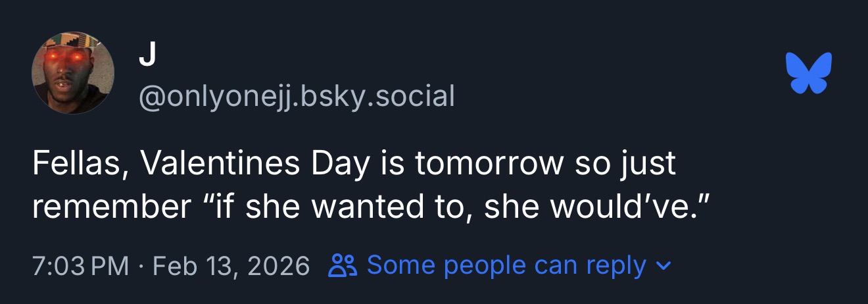Open J's profile avatar picture
Screen dimensions: 868x304
tap(73, 73)
